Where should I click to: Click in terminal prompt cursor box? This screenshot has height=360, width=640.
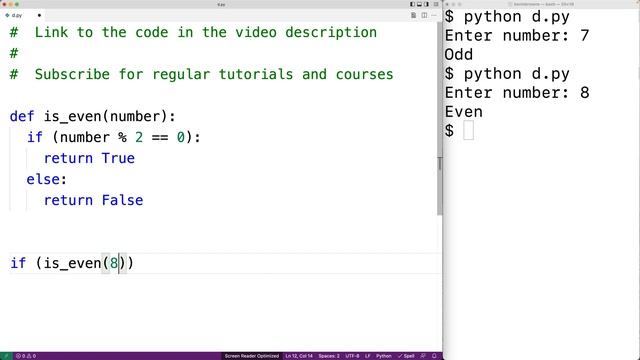pos(469,131)
